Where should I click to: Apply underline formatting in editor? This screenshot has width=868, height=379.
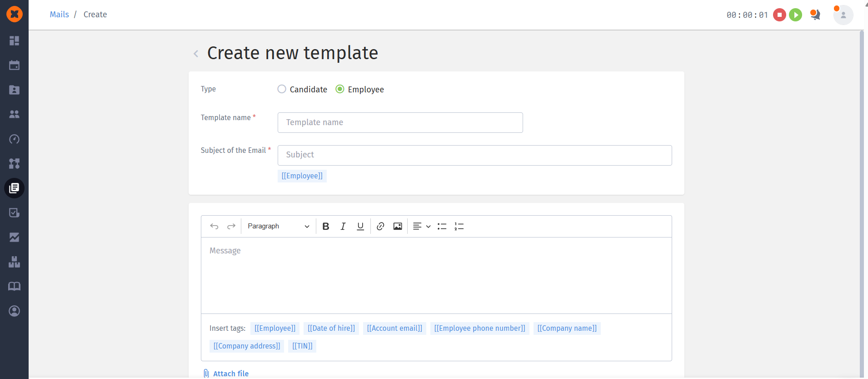click(x=360, y=227)
